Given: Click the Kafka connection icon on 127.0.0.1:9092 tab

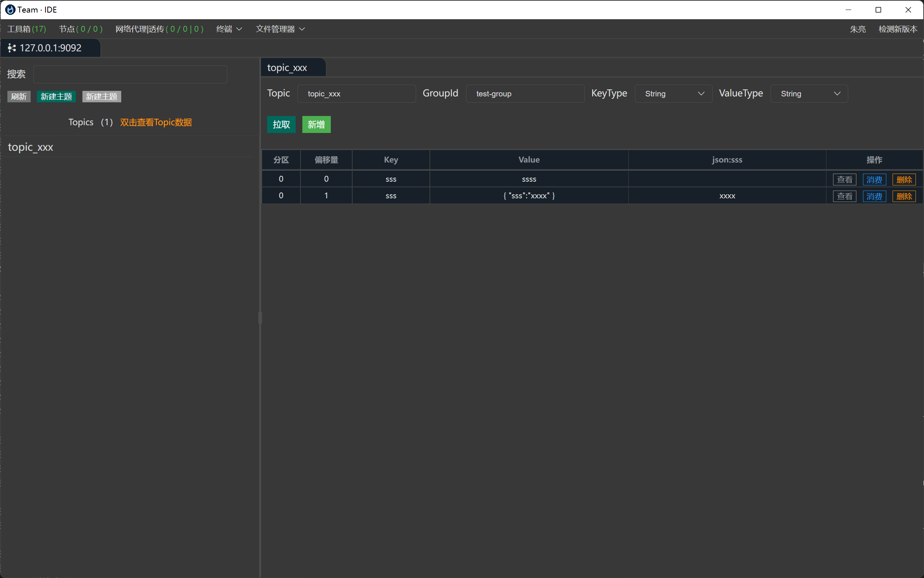Looking at the screenshot, I should (x=11, y=48).
